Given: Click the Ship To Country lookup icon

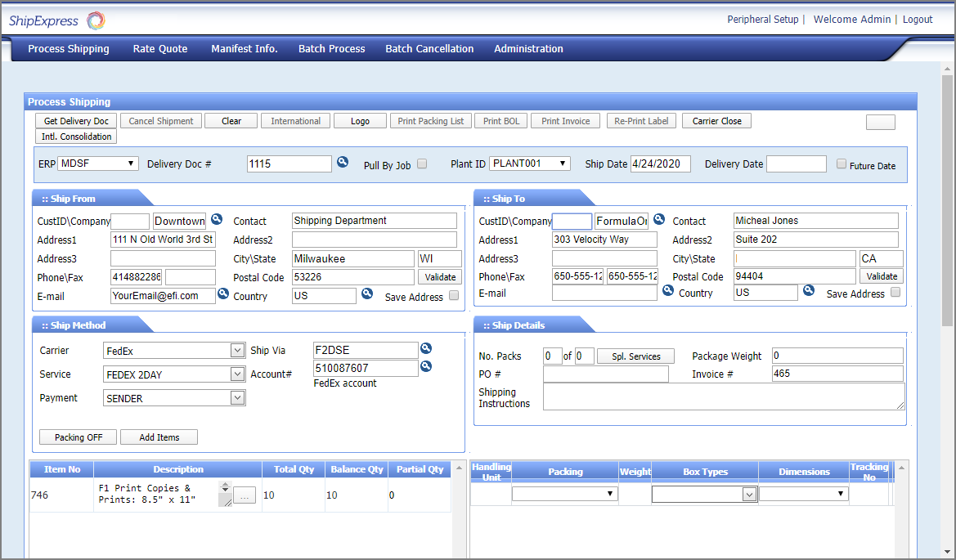Looking at the screenshot, I should coord(809,290).
